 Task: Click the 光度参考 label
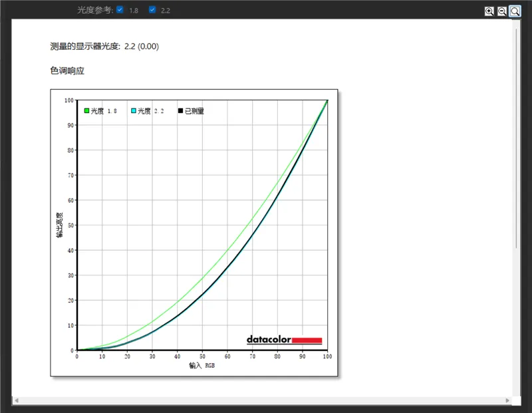pyautogui.click(x=95, y=10)
